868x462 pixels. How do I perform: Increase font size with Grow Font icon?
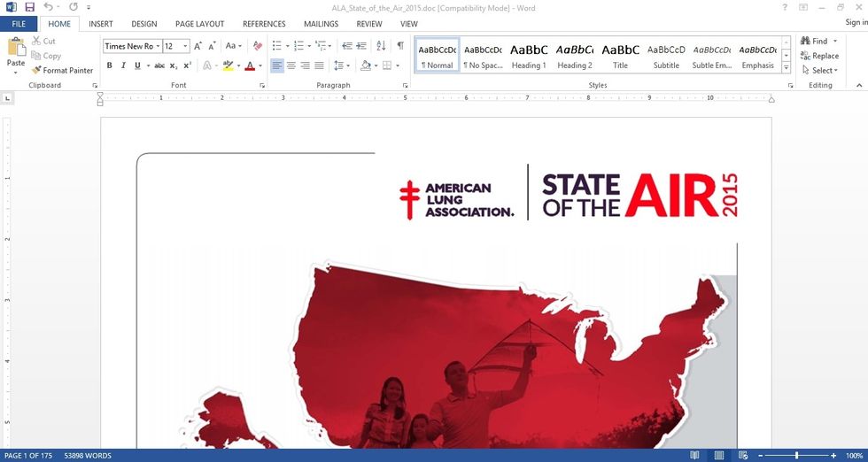tap(198, 46)
